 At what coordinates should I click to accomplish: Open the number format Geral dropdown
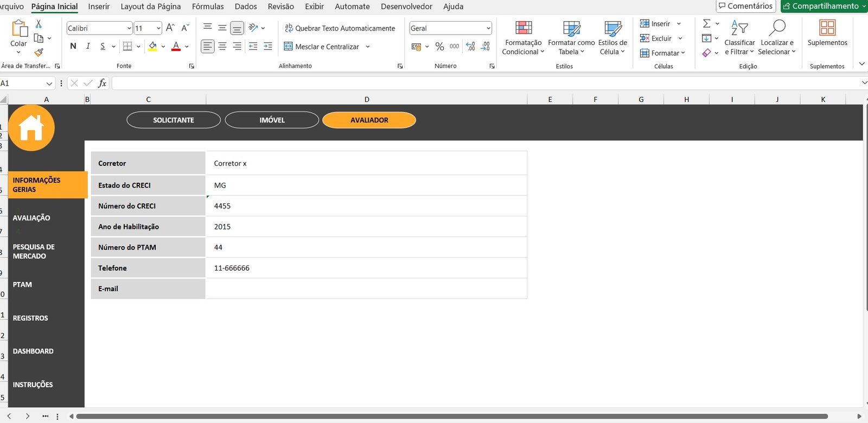point(488,28)
